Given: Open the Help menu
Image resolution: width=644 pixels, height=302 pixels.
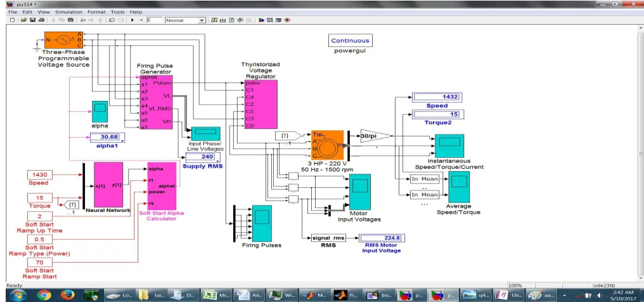Looking at the screenshot, I should click(x=136, y=12).
